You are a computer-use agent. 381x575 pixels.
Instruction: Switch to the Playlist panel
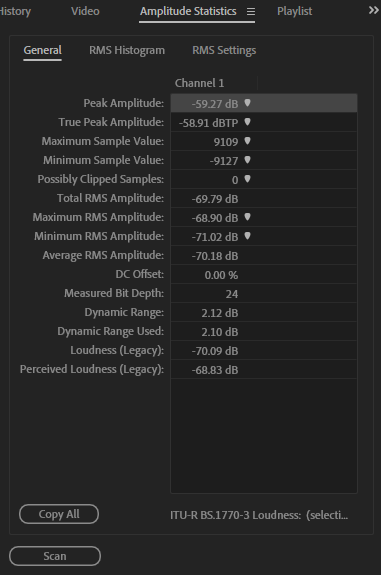[x=294, y=11]
